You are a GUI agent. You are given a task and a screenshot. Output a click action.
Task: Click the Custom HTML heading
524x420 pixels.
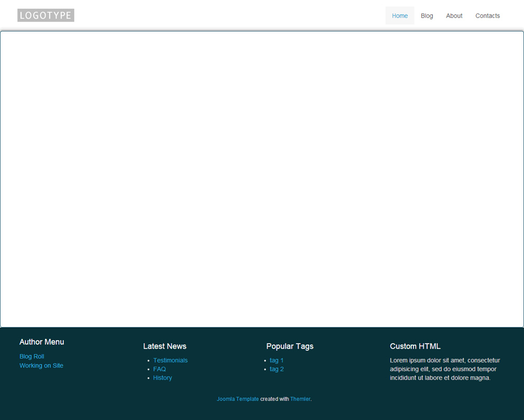click(415, 346)
